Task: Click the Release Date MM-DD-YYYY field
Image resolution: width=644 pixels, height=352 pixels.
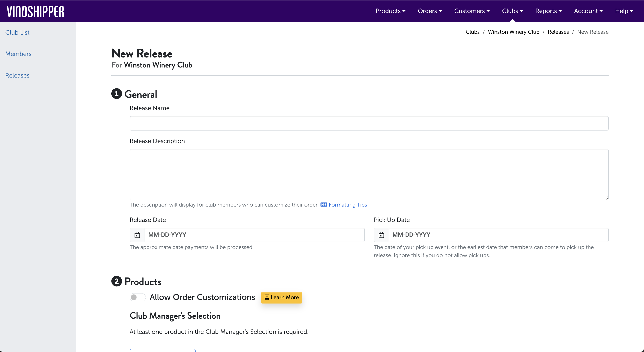Action: (x=254, y=235)
